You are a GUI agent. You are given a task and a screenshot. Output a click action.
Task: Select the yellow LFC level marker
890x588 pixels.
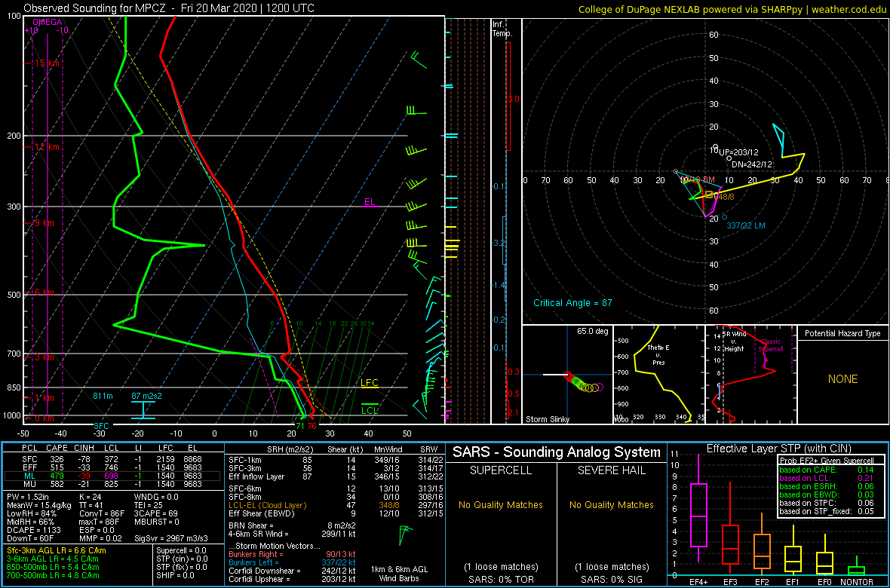369,383
